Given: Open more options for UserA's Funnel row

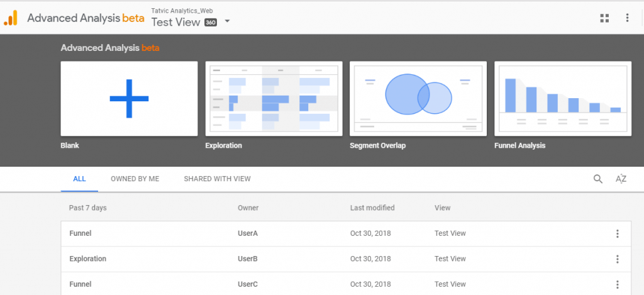Looking at the screenshot, I should [617, 233].
